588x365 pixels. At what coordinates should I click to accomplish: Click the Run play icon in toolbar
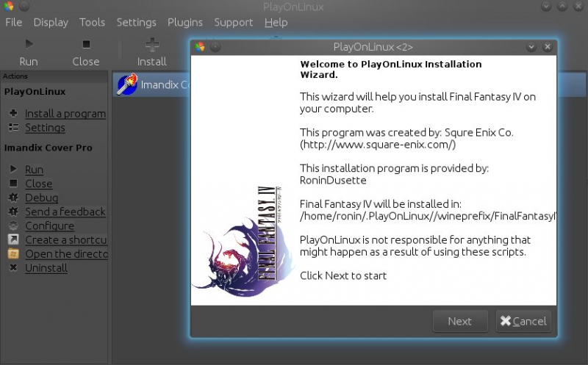click(x=29, y=44)
